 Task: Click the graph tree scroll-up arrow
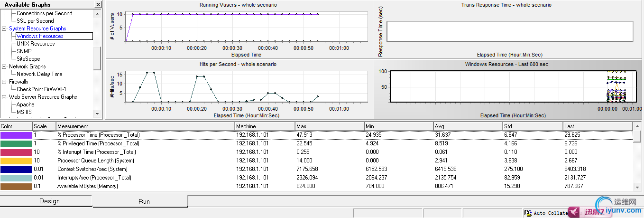pos(98,13)
